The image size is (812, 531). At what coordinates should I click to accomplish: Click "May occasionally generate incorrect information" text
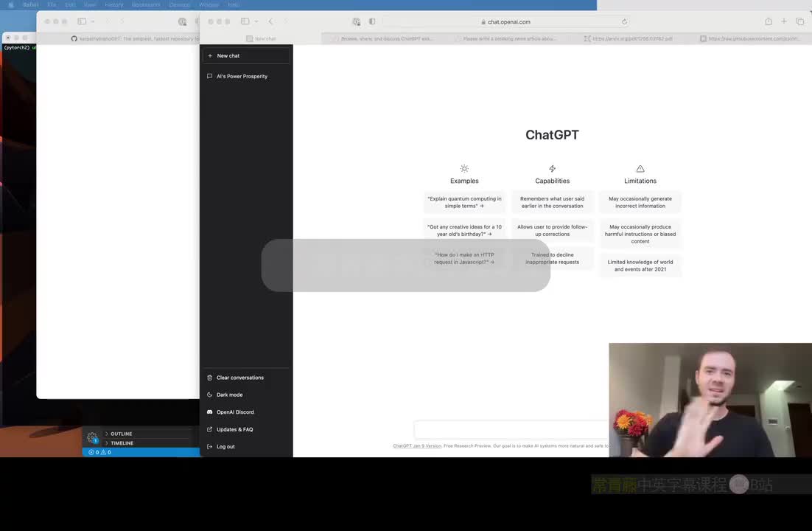click(640, 202)
